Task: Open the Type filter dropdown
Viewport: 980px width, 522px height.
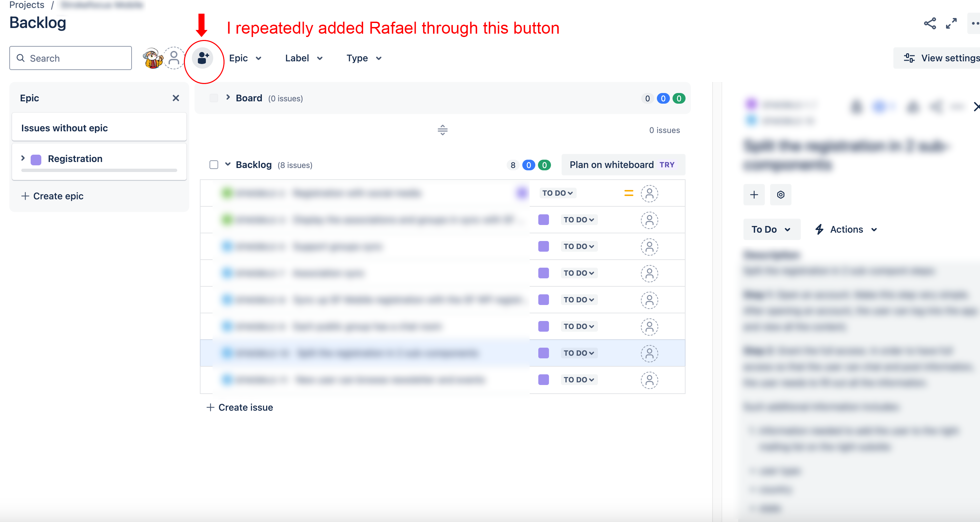Action: (x=364, y=58)
